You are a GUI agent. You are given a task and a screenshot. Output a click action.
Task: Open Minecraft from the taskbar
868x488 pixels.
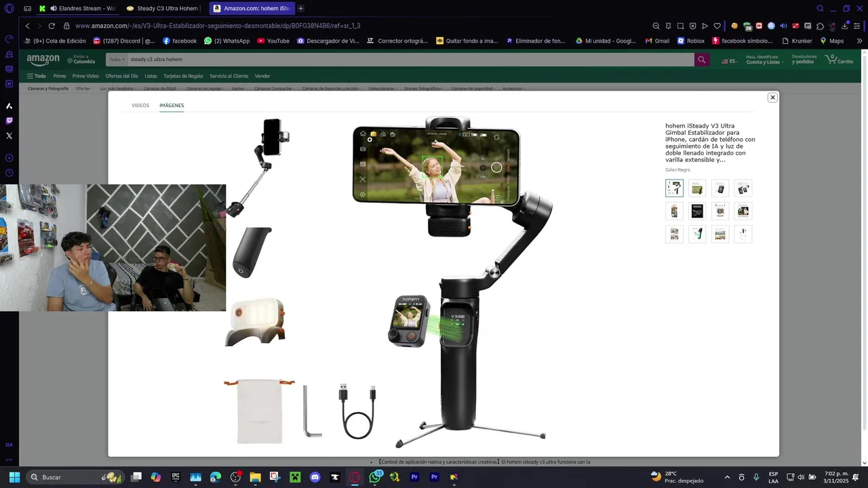(295, 477)
